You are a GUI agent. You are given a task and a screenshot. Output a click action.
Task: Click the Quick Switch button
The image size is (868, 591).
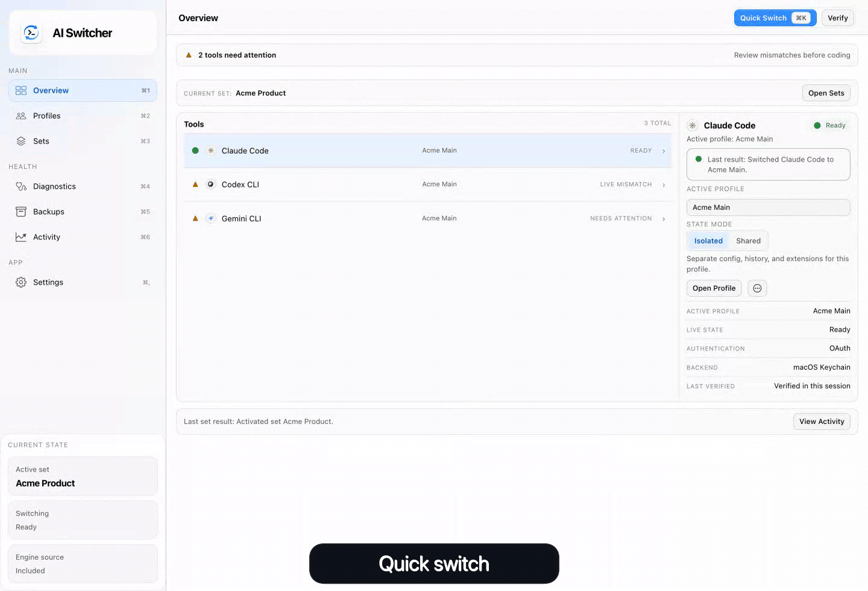[775, 18]
